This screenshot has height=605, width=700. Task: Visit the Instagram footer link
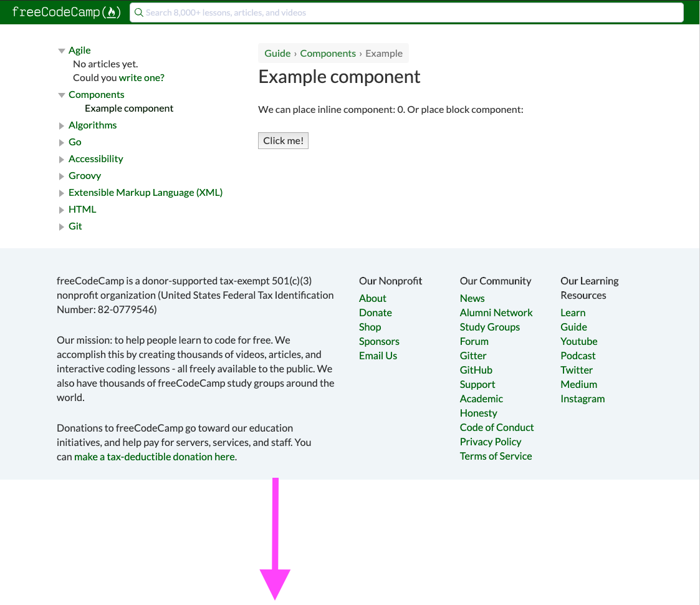click(583, 398)
